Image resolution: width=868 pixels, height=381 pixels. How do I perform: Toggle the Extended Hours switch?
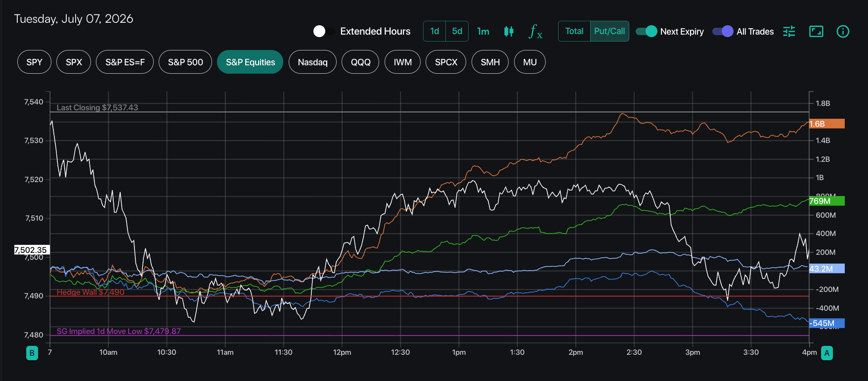(x=324, y=31)
